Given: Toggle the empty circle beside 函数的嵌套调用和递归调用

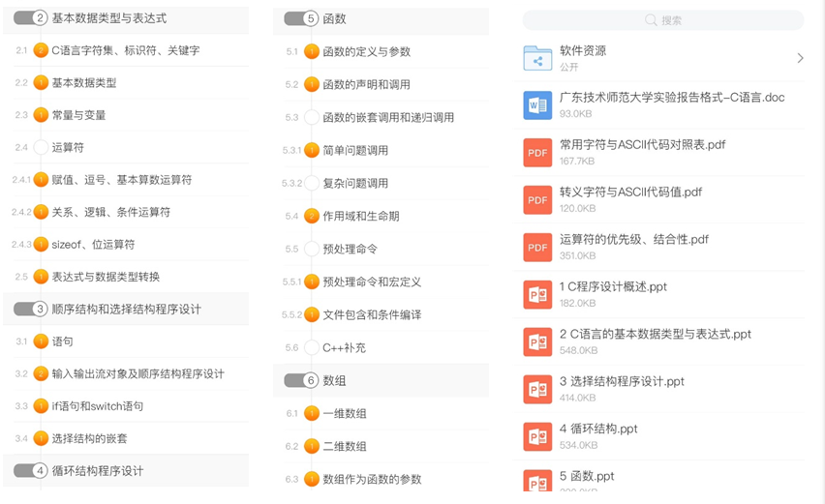Looking at the screenshot, I should click(x=312, y=118).
